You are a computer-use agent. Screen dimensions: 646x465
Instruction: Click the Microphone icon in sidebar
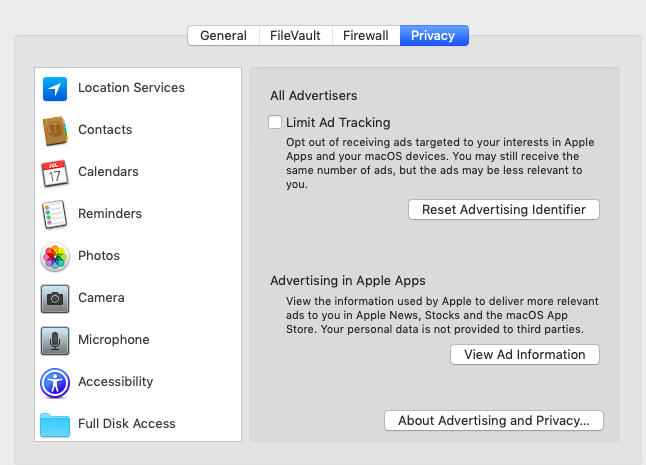coord(55,341)
